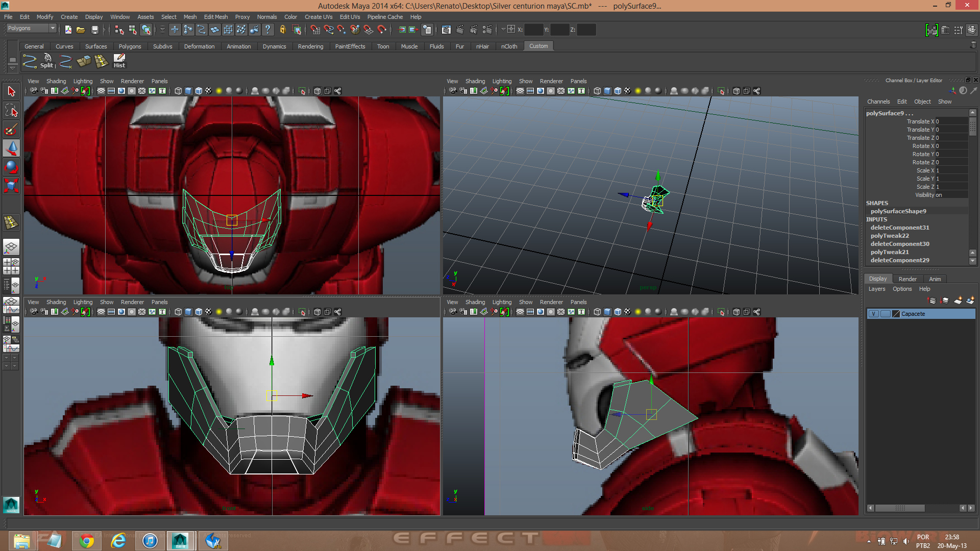The image size is (980, 551).
Task: Create a new scene from status line
Action: coord(68,30)
